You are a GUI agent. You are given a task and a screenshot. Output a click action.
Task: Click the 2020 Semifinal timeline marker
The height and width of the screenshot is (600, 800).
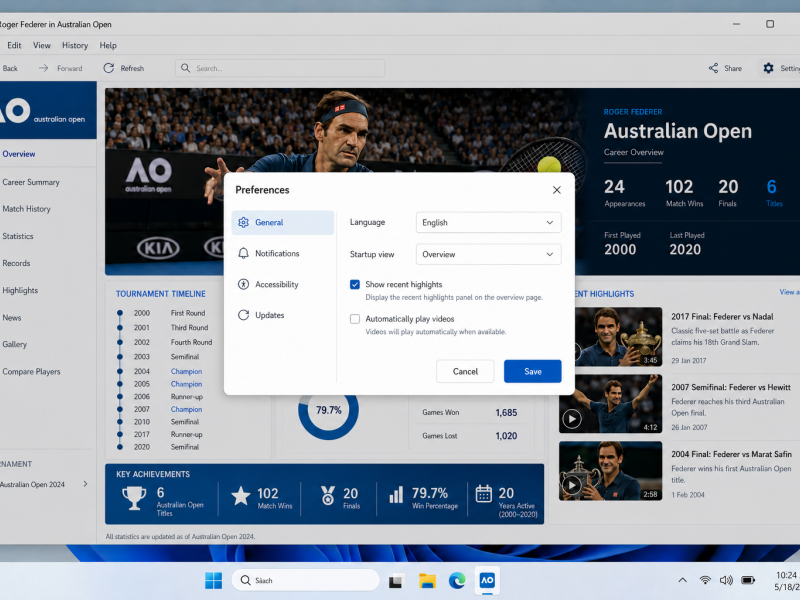[x=119, y=447]
